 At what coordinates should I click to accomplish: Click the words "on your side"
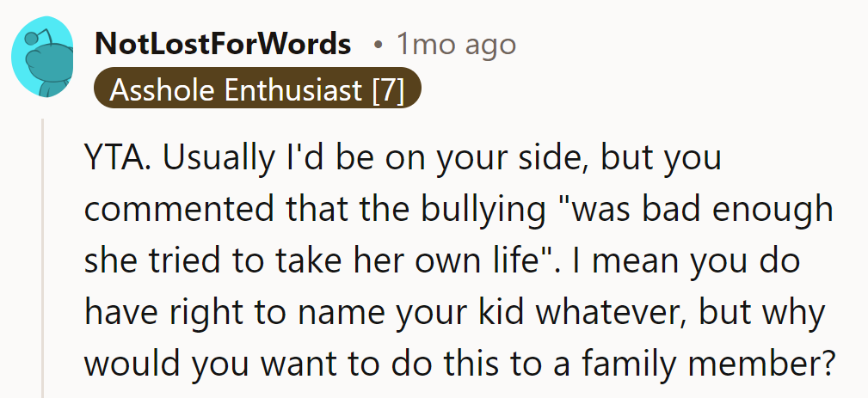(x=503, y=161)
